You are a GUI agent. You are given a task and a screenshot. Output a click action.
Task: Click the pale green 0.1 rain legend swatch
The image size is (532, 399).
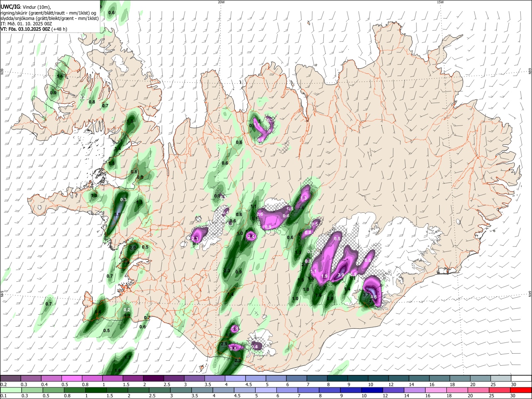[x=11, y=390]
